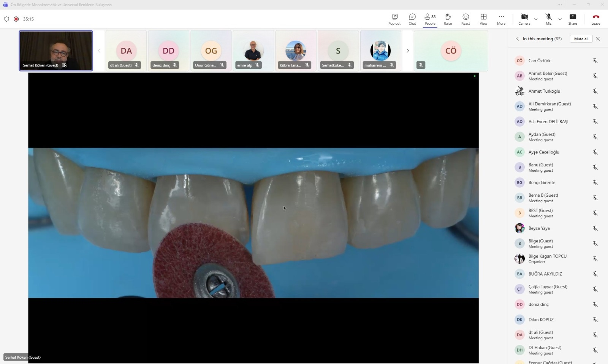Open the Pop out view
The height and width of the screenshot is (364, 608).
point(394,19)
